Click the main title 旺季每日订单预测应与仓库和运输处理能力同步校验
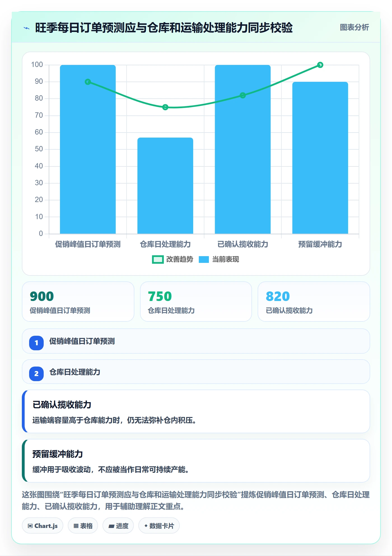The width and height of the screenshot is (392, 556). click(164, 28)
